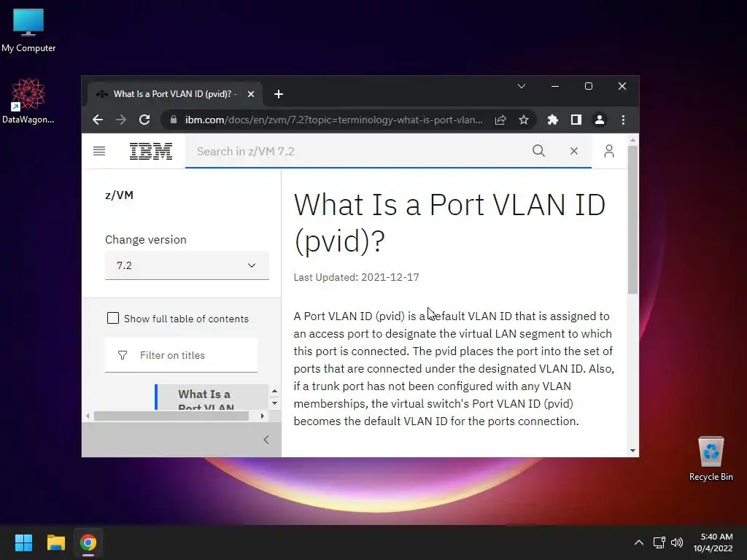The image size is (747, 560).
Task: Click Chrome icon in taskbar
Action: [88, 542]
